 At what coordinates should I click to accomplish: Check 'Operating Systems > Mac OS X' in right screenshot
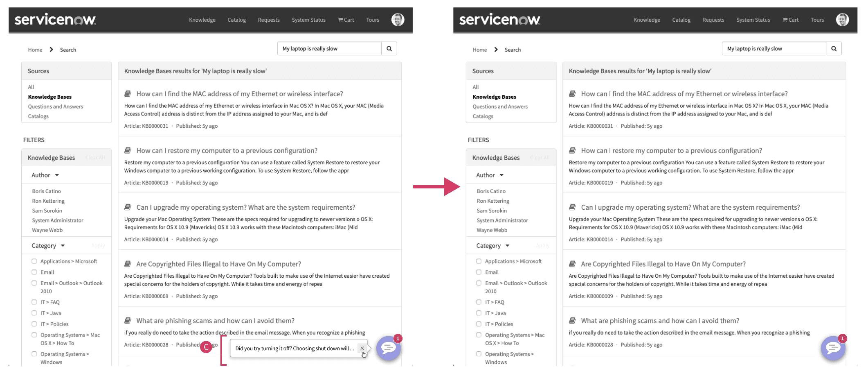pos(479,335)
